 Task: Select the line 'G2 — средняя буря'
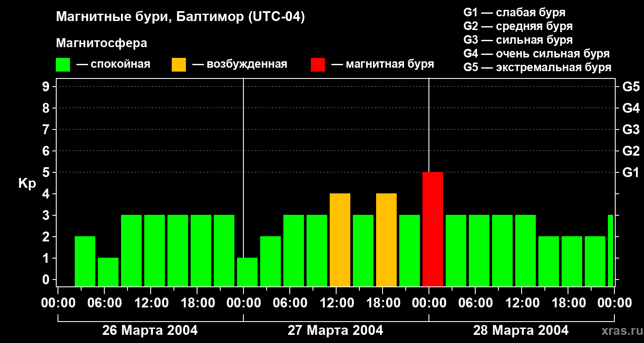coord(518,26)
